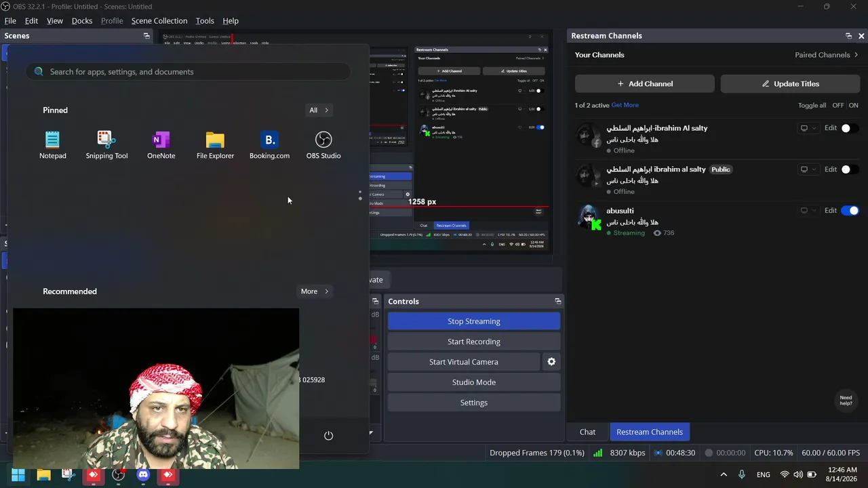Open the volume tray icon

tap(798, 474)
